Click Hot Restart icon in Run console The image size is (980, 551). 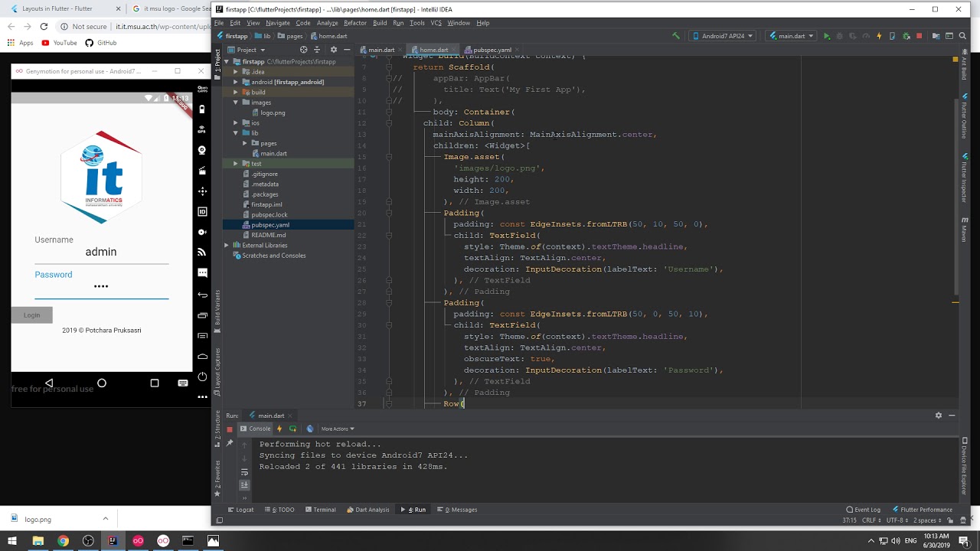(292, 429)
